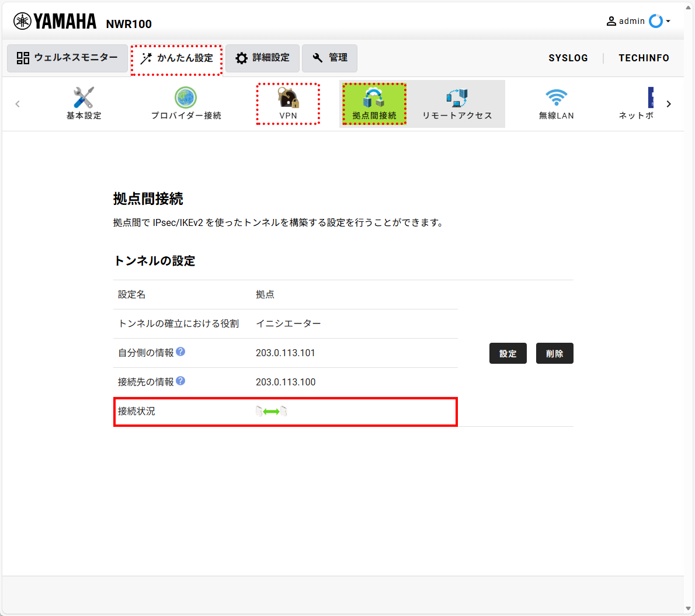This screenshot has height=616, width=695.
Task: Click the 削除 button for the tunnel
Action: click(554, 353)
